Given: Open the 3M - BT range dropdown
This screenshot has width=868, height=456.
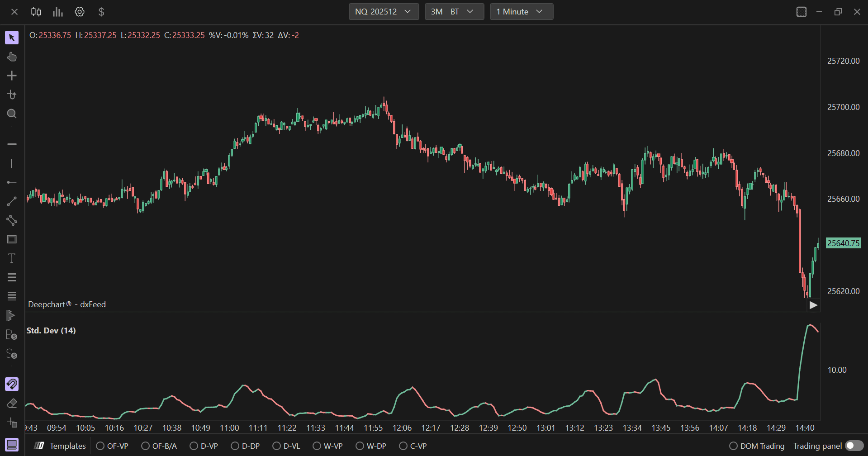Looking at the screenshot, I should coord(454,12).
